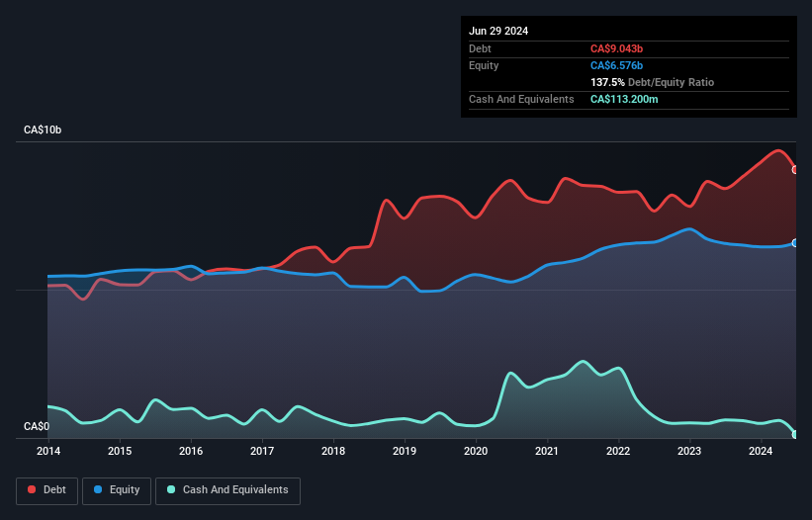Click the 2016 x-axis label
812x520 pixels.
191,451
